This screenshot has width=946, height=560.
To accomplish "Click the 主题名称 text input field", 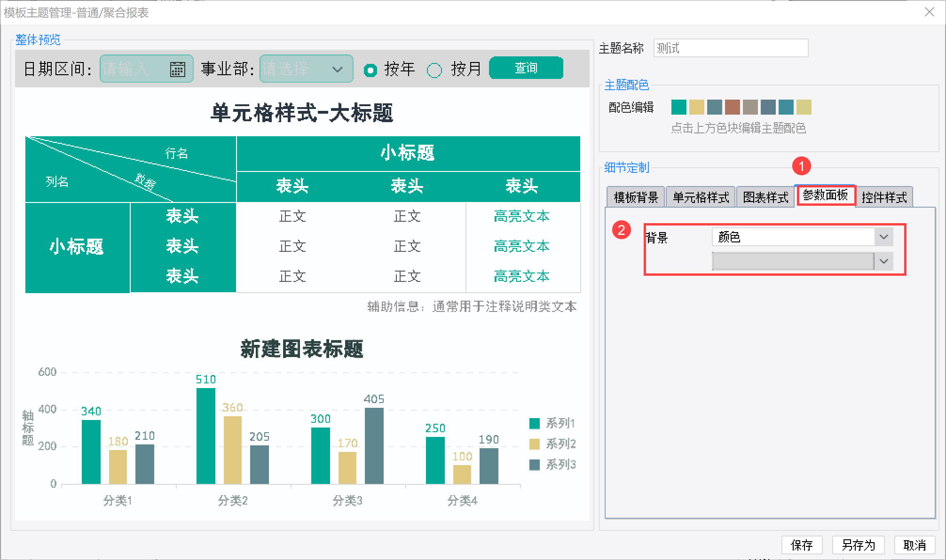I will pyautogui.click(x=731, y=48).
